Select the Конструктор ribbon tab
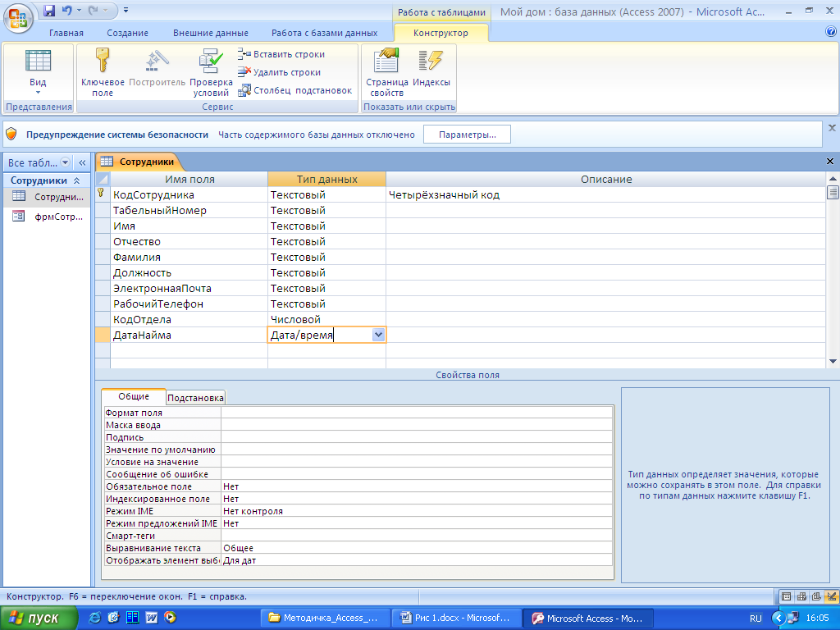 [441, 33]
